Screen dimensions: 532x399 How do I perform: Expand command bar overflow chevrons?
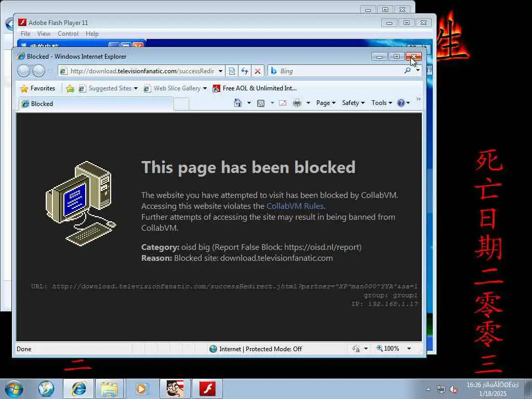418,99
